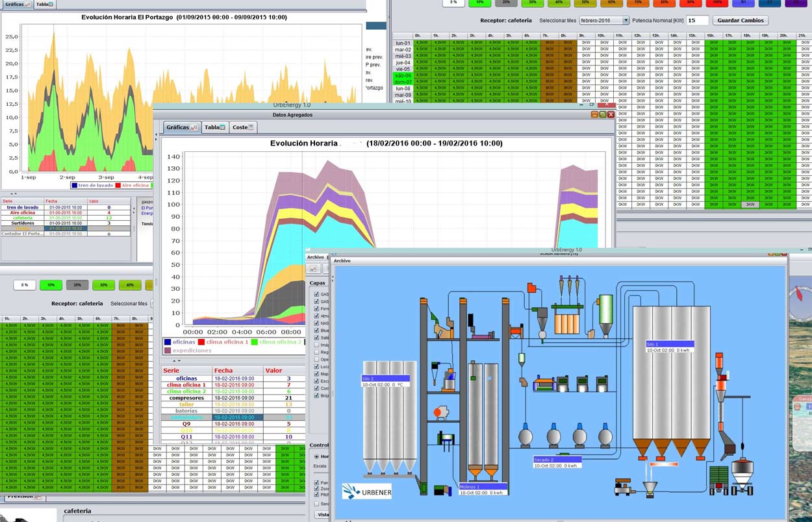
Task: Open the Archivo menu in the SCADA window
Action: tap(342, 261)
